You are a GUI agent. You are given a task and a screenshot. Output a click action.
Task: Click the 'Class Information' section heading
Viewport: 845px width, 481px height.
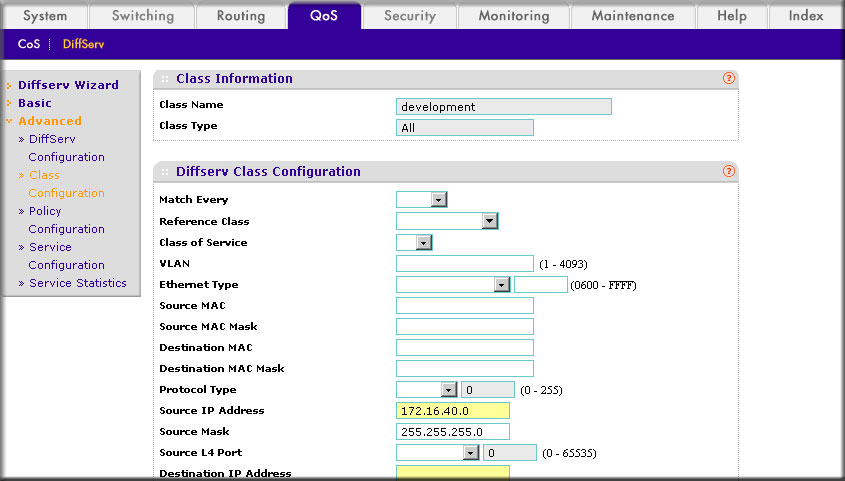(x=234, y=79)
